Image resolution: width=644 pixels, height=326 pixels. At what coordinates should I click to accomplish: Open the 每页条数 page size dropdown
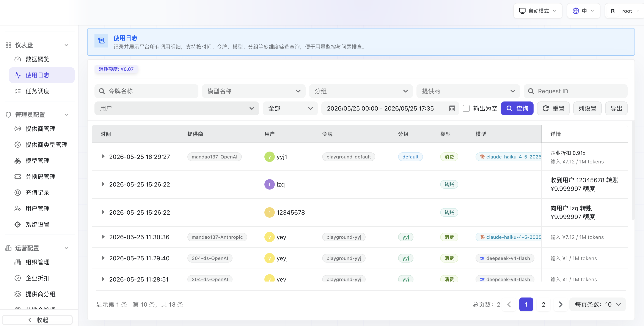(597, 304)
